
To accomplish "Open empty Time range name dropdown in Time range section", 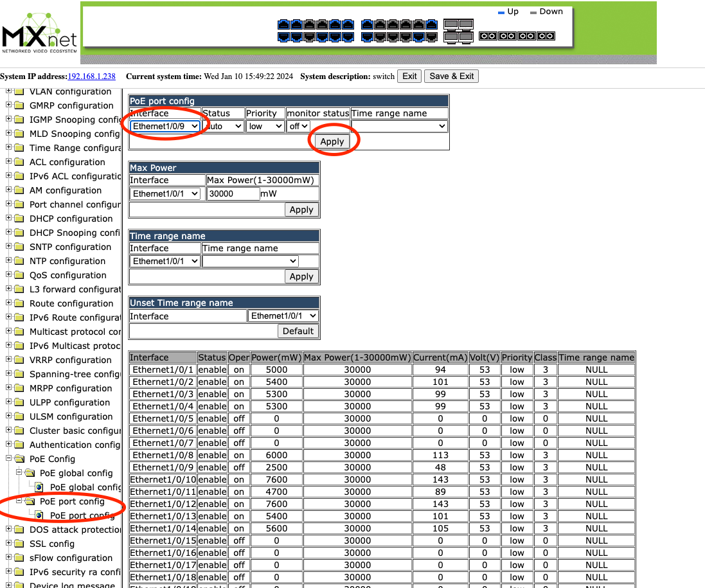I will [250, 261].
